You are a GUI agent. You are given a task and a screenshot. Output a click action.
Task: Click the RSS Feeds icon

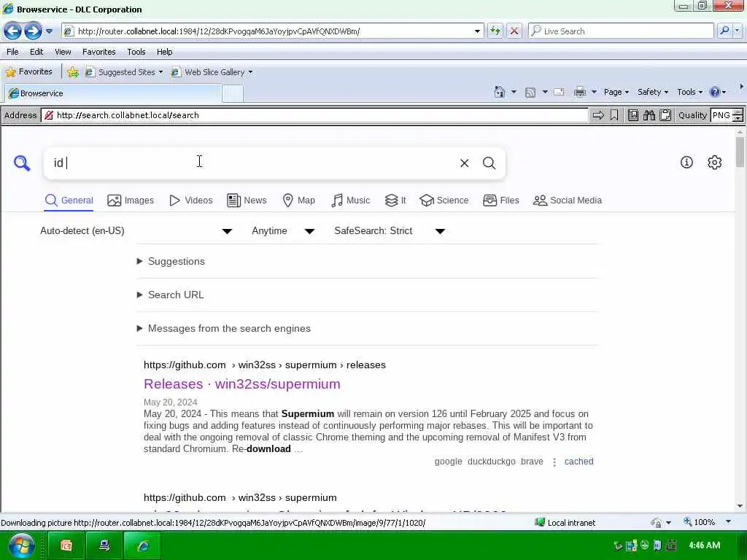coord(530,93)
